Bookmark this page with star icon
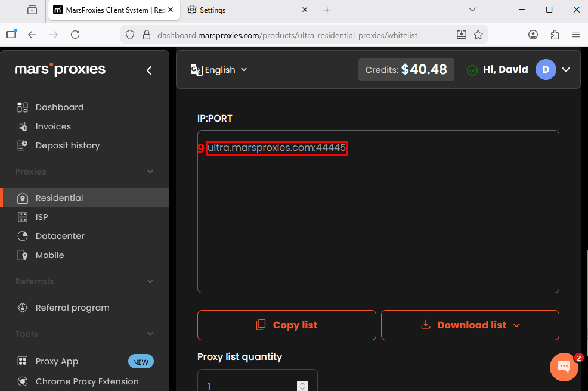This screenshot has height=391, width=588. (x=478, y=35)
